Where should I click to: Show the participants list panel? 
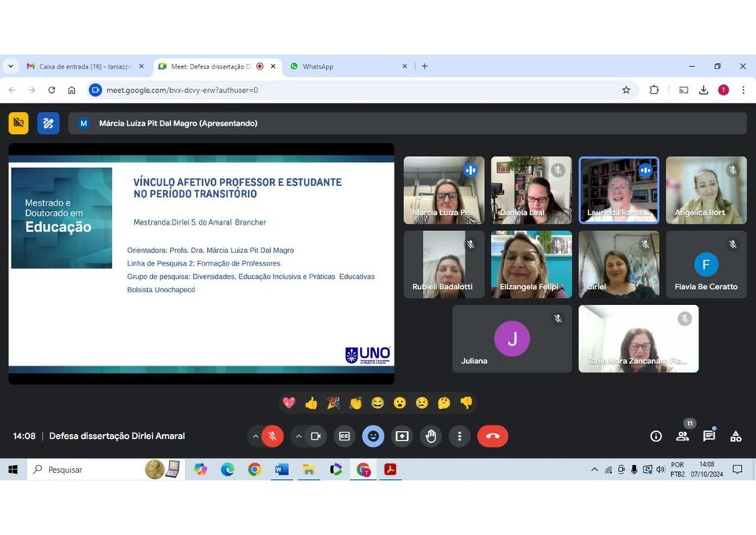pyautogui.click(x=683, y=436)
